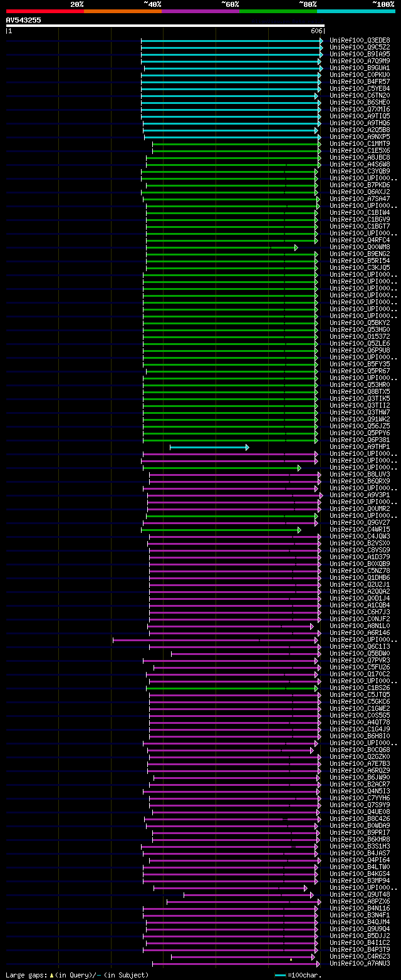Click the UniRef100_Q4RFC4 entry
This screenshot has width=401, height=980.
pyautogui.click(x=360, y=240)
